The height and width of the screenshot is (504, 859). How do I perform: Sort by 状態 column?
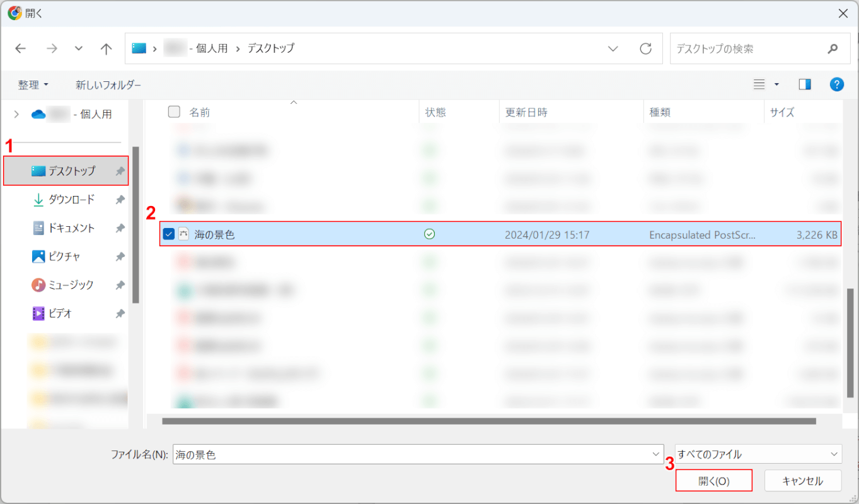coord(435,112)
